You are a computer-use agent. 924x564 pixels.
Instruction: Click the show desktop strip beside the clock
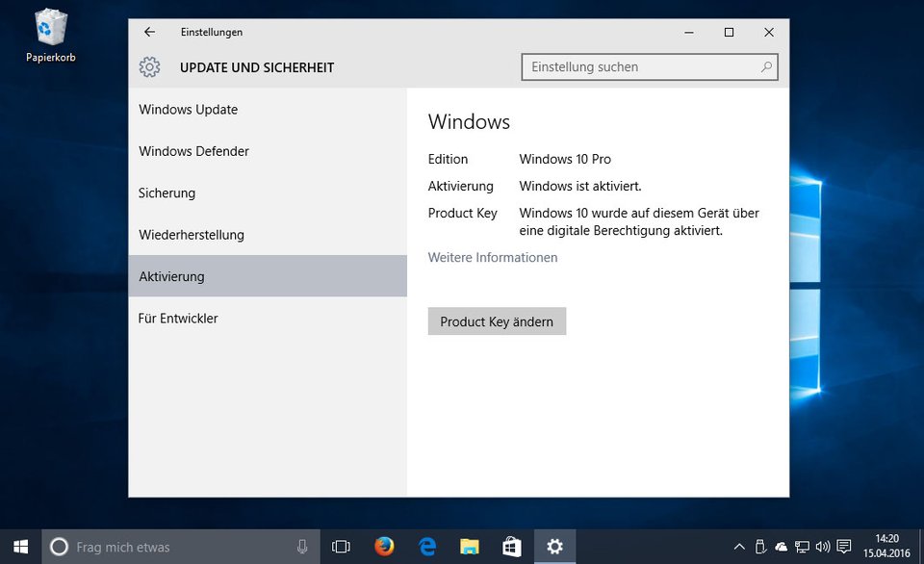921,547
